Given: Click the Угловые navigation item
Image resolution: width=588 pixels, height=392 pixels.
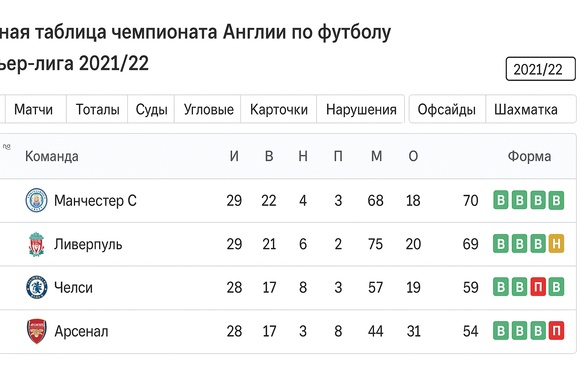Looking at the screenshot, I should (209, 109).
